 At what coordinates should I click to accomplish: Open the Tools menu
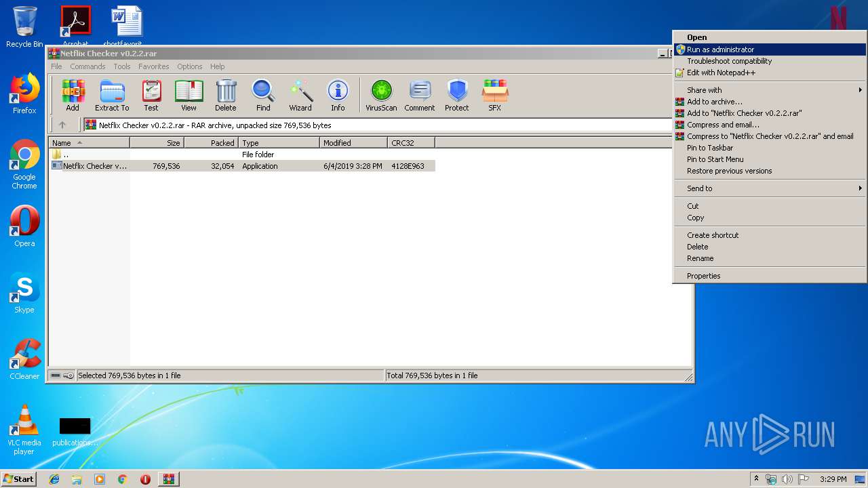point(122,66)
